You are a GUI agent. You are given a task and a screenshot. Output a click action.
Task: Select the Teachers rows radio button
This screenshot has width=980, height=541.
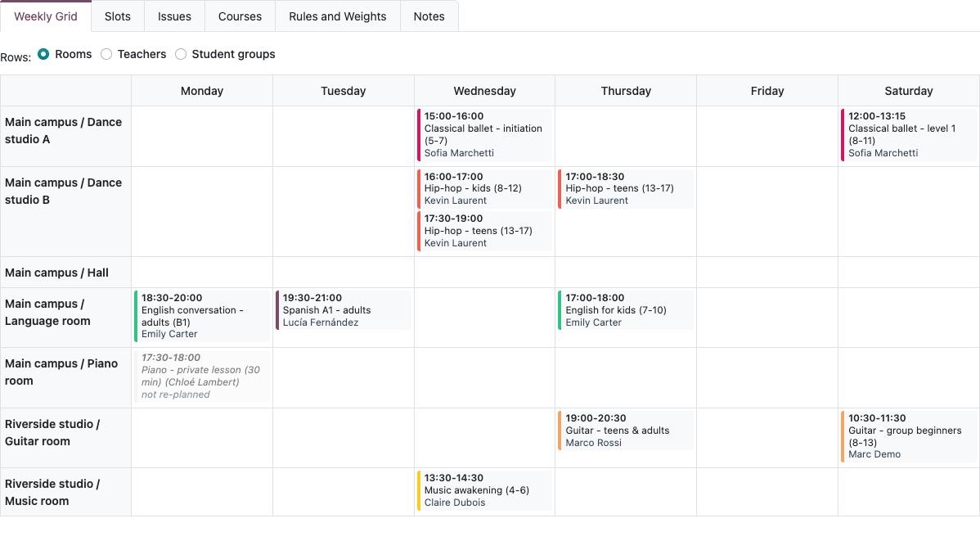[106, 54]
